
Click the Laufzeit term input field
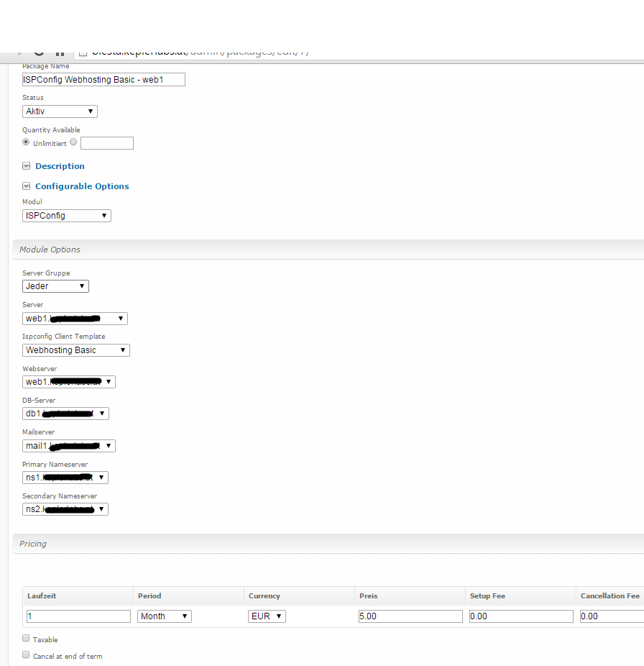point(78,616)
